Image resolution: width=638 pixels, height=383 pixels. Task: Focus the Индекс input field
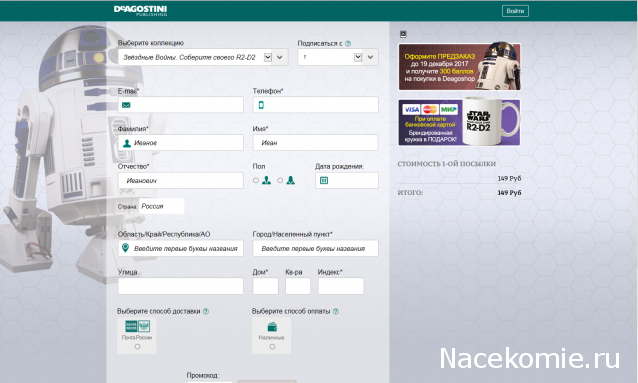pyautogui.click(x=341, y=286)
